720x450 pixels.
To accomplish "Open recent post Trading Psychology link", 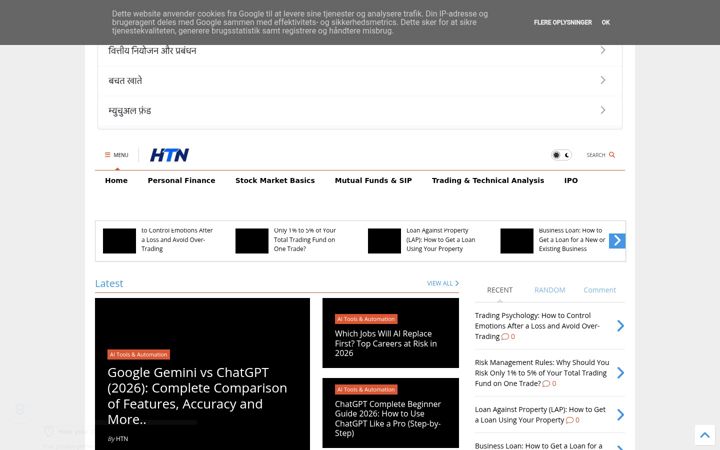I will tap(537, 326).
